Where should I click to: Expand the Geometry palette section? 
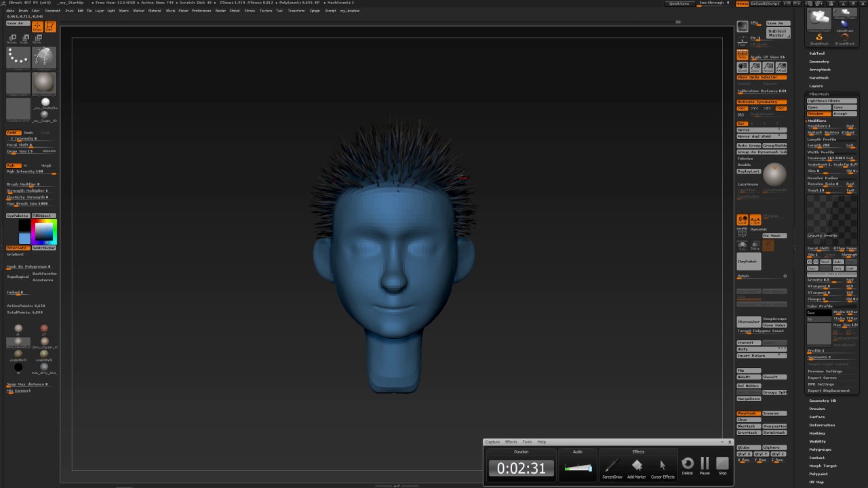coord(819,61)
